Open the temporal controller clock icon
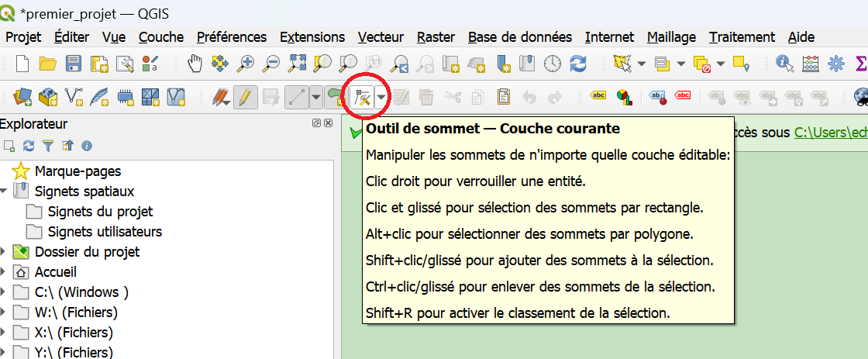Viewport: 868px width, 359px height. (552, 64)
